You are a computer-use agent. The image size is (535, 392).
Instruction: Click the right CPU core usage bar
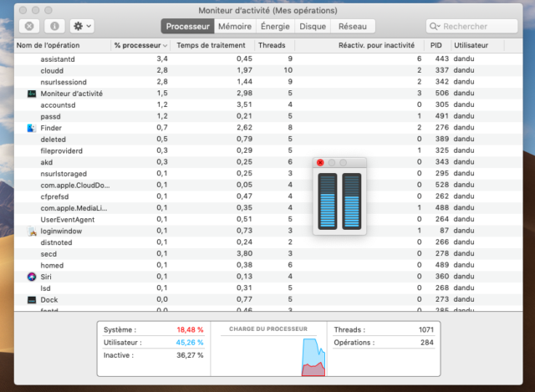352,201
